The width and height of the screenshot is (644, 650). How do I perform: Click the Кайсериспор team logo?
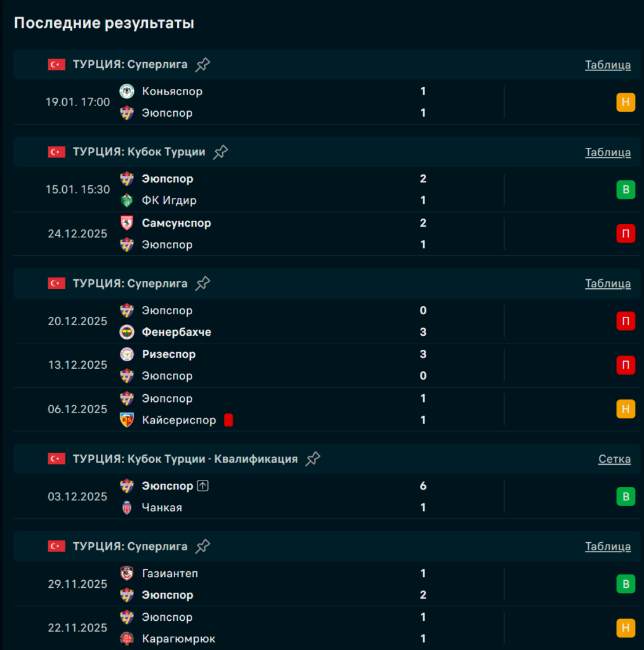[x=127, y=420]
